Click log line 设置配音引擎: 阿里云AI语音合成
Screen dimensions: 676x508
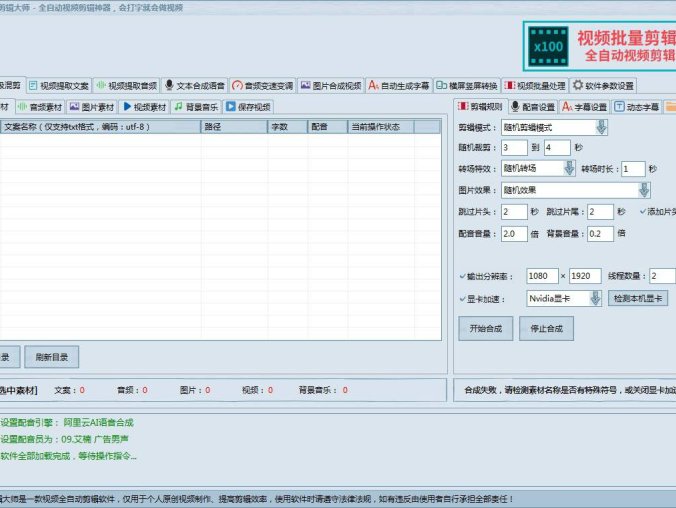[67, 423]
